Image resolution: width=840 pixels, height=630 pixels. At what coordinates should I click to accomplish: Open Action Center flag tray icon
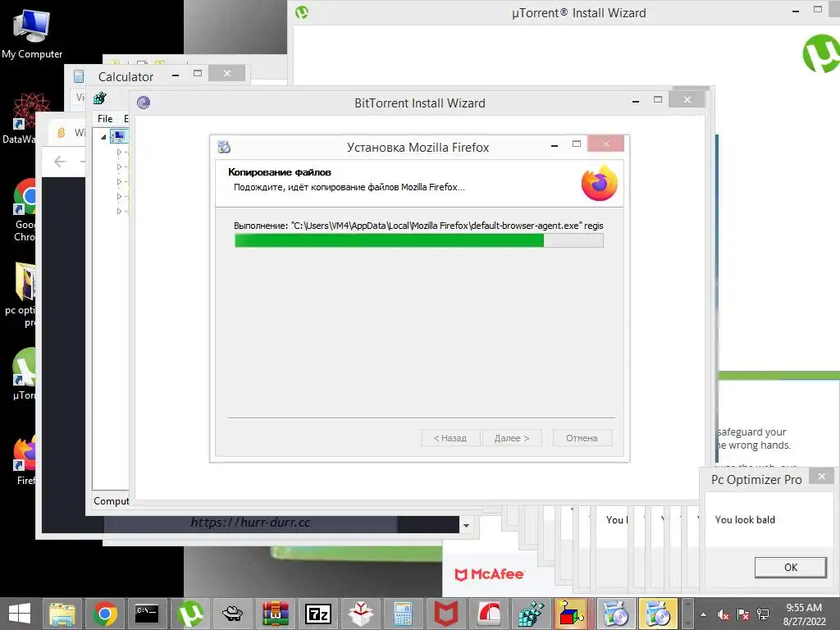(x=743, y=614)
